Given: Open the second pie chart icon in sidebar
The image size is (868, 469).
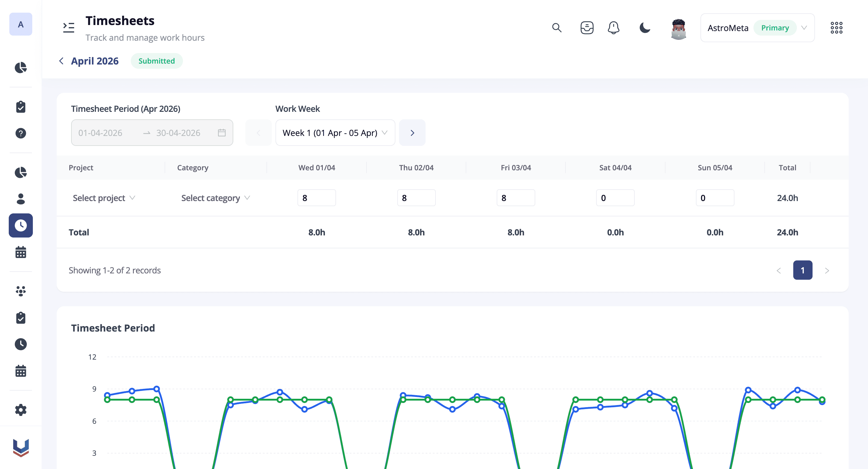Looking at the screenshot, I should point(20,172).
